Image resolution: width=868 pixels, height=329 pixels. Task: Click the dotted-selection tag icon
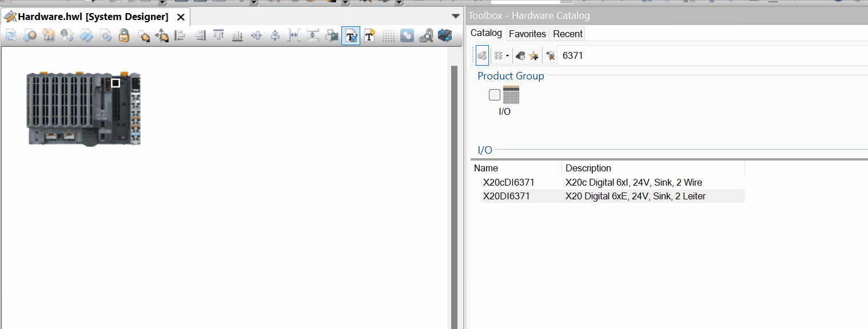click(143, 36)
